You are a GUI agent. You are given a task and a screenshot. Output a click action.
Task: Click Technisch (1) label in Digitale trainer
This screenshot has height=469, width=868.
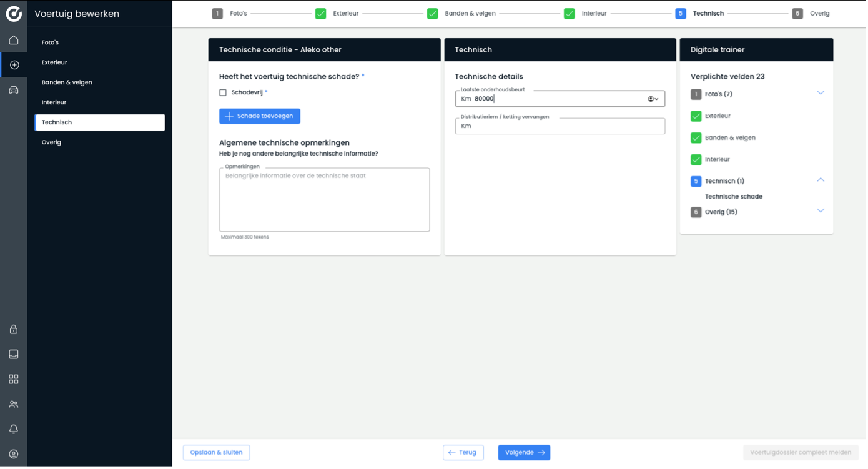[725, 182]
